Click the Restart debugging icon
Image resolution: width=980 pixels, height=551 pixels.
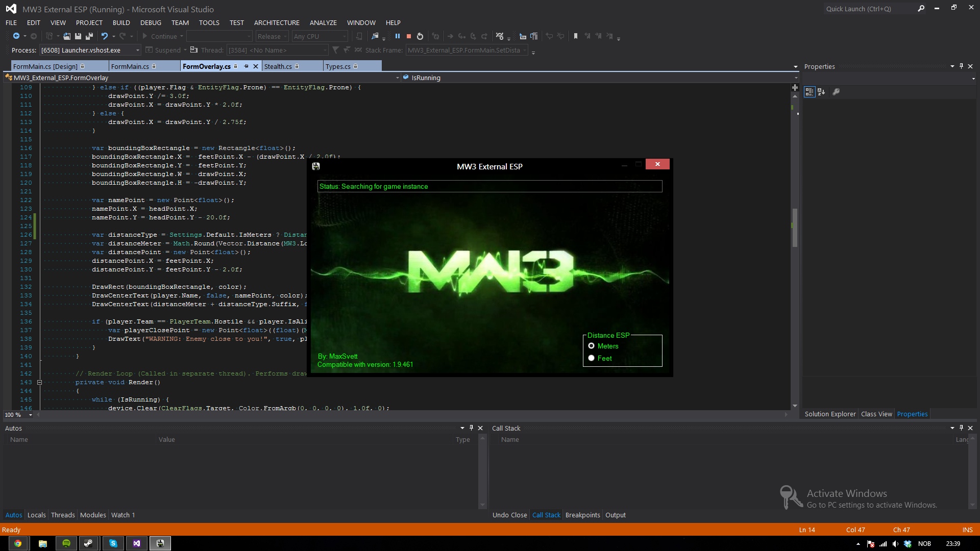(x=420, y=36)
